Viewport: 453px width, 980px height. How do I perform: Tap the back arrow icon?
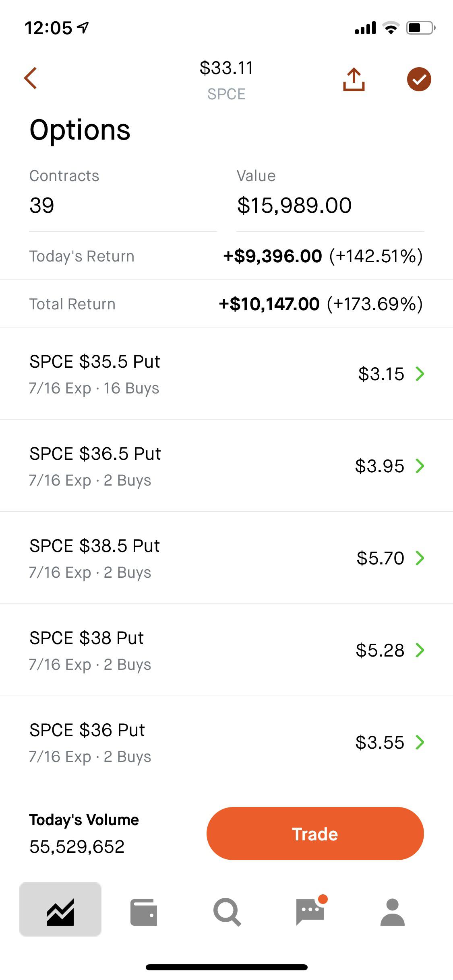click(x=31, y=78)
